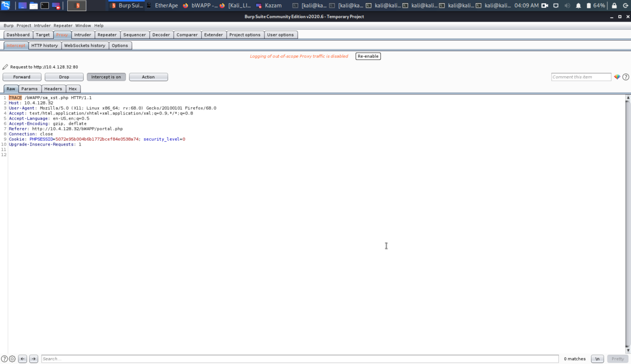This screenshot has height=364, width=631.
Task: Click the Pretty format button
Action: pos(617,359)
